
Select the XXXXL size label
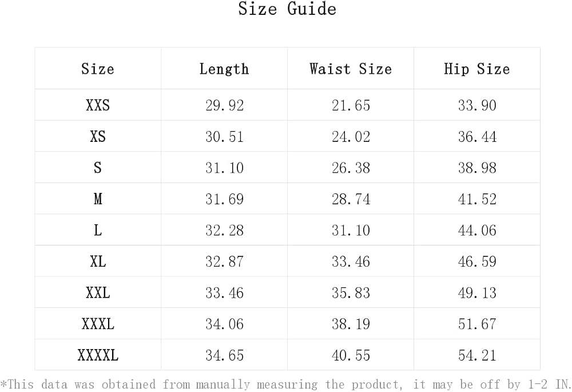pos(98,355)
